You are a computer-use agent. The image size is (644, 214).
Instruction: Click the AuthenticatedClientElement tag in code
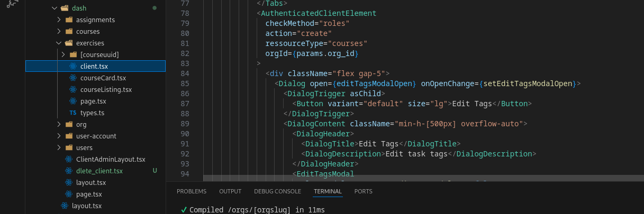319,13
